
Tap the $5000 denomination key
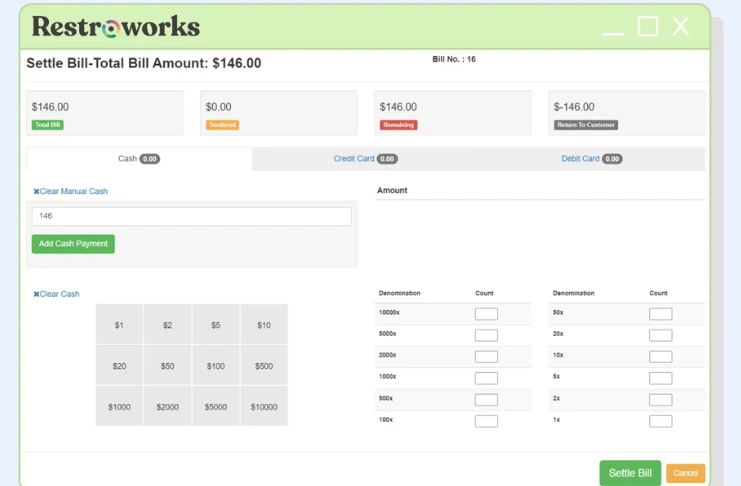pyautogui.click(x=216, y=406)
